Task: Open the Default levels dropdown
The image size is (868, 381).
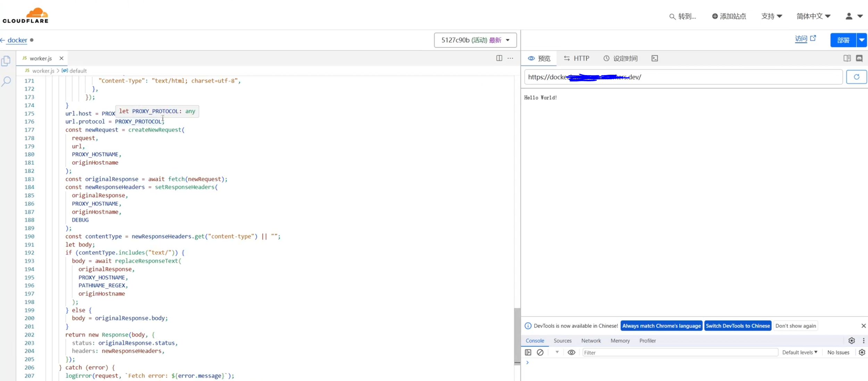Action: point(800,352)
